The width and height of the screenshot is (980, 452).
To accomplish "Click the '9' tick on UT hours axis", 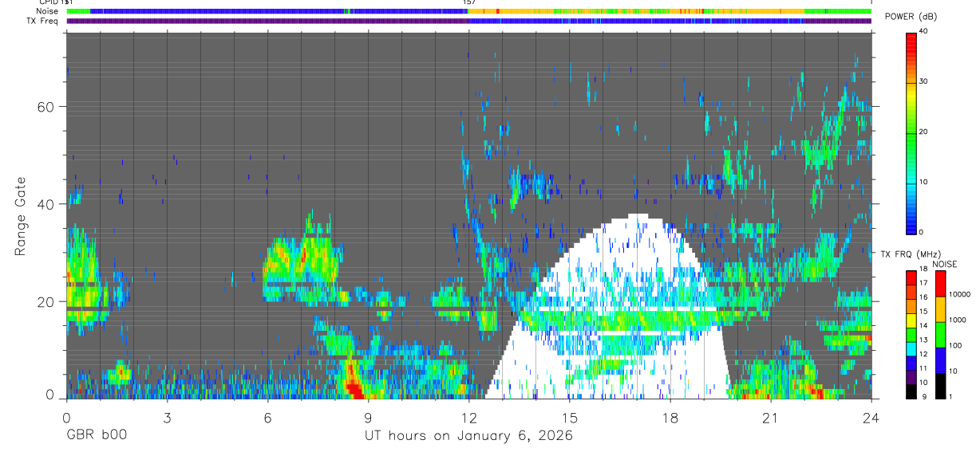I will [x=368, y=417].
